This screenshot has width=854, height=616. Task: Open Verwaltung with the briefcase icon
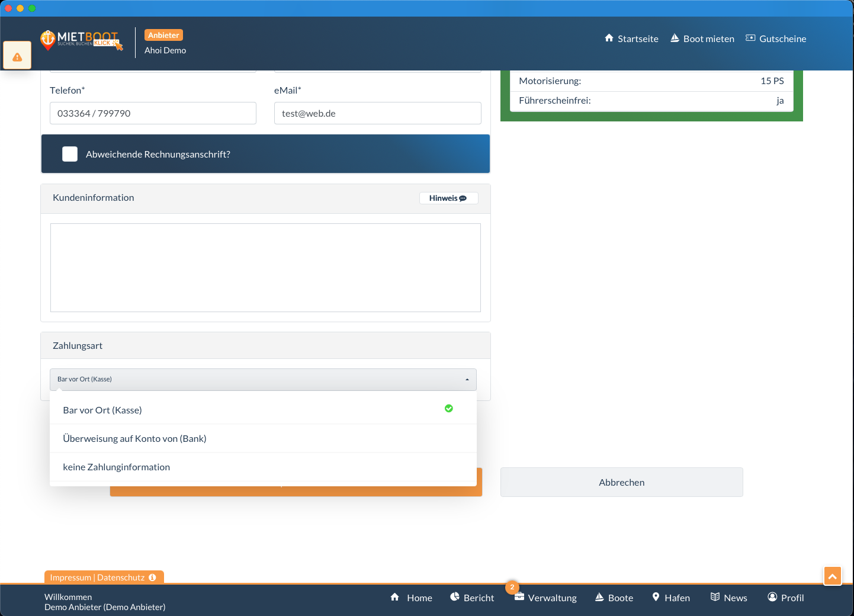[x=545, y=598]
